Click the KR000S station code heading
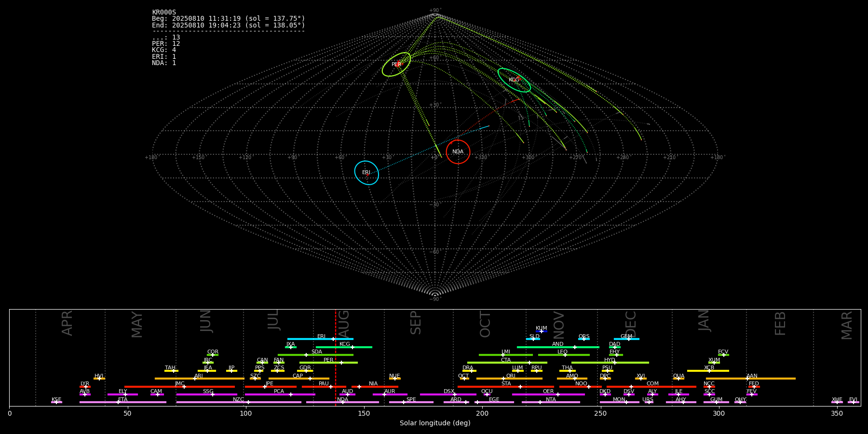Image resolution: width=868 pixels, height=434 pixels. pos(164,12)
